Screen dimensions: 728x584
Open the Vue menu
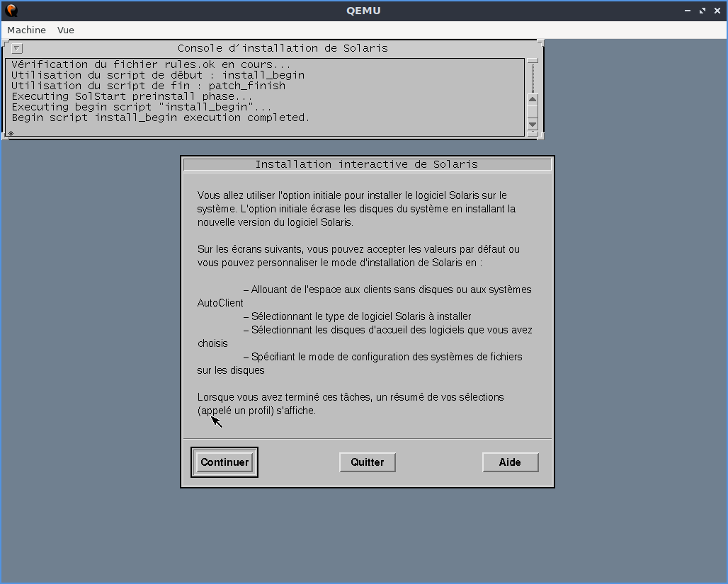tap(65, 30)
